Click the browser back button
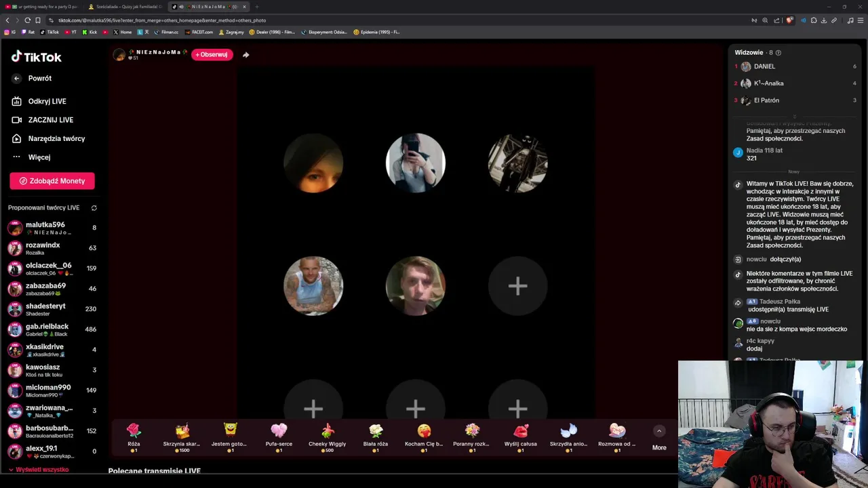 click(x=7, y=20)
